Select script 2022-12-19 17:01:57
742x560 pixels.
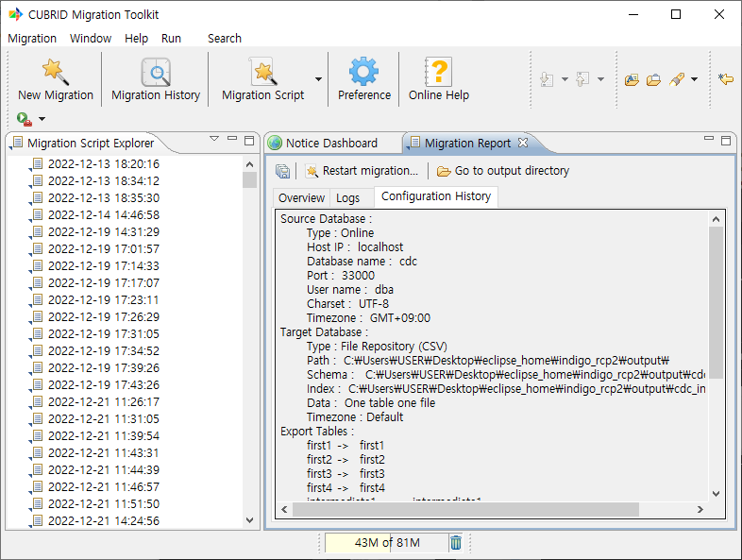coord(104,249)
